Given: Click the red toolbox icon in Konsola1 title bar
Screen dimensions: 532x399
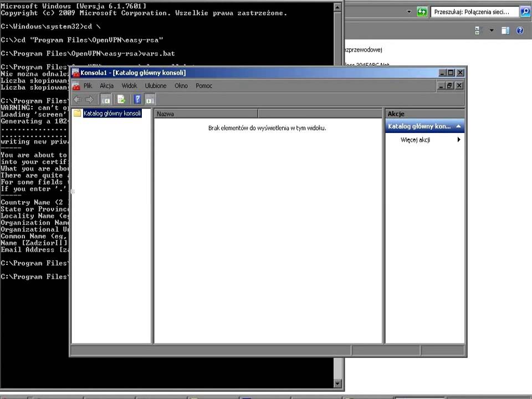Looking at the screenshot, I should 76,73.
